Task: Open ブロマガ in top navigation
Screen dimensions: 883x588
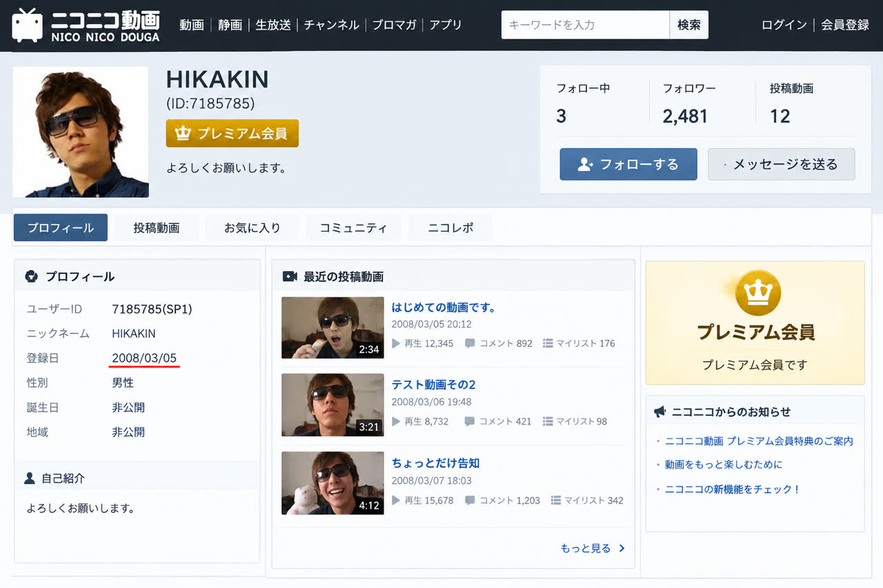Action: click(394, 25)
